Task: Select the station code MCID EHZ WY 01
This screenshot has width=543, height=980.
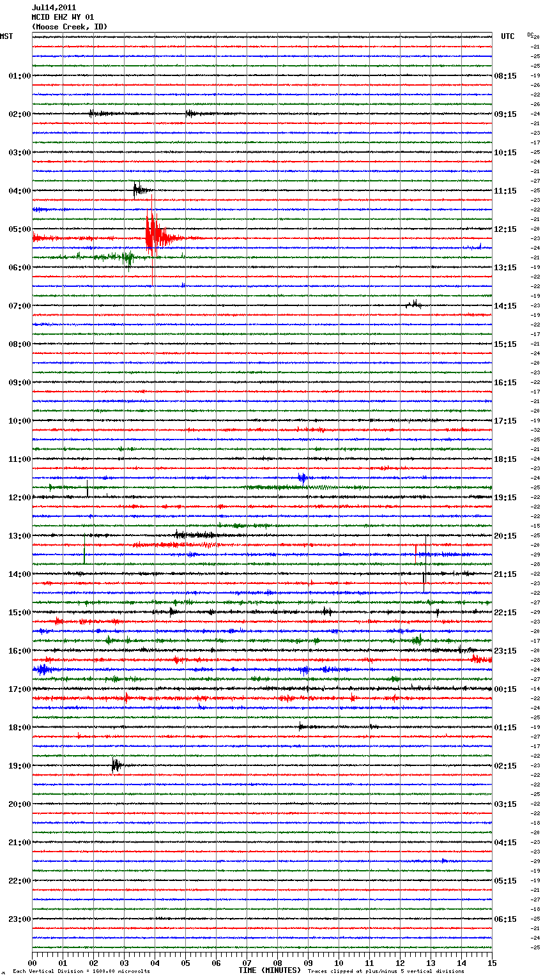Action: tap(63, 17)
